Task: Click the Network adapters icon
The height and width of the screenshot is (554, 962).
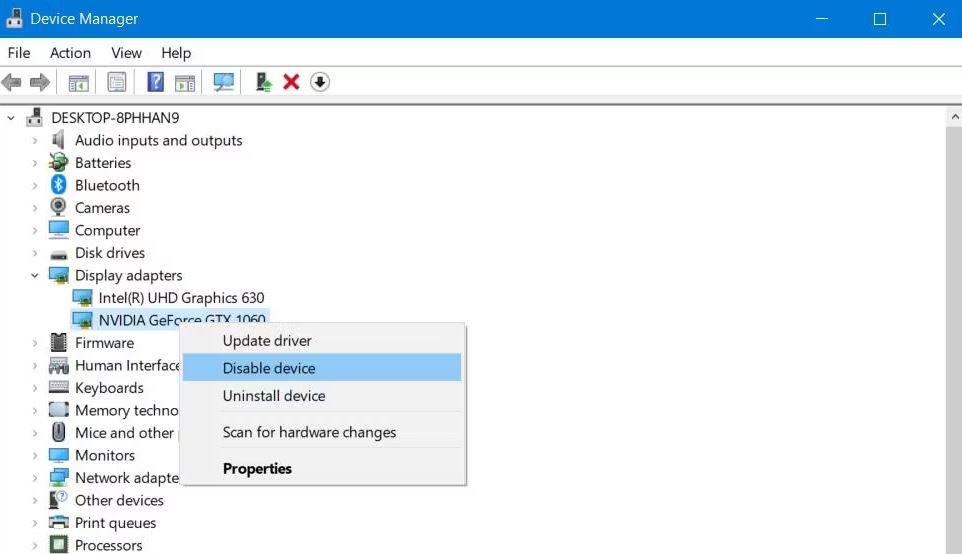Action: (59, 477)
